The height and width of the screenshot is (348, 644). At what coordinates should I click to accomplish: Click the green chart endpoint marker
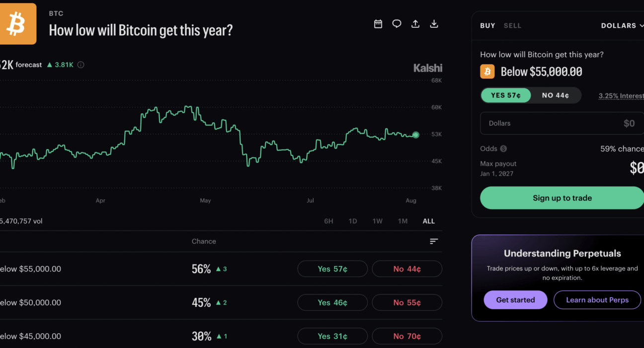coord(416,135)
